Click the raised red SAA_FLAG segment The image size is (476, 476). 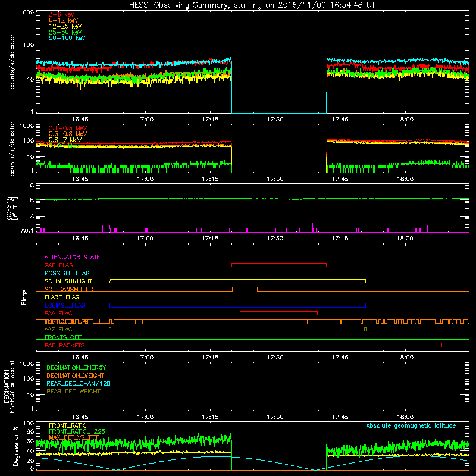[278, 311]
